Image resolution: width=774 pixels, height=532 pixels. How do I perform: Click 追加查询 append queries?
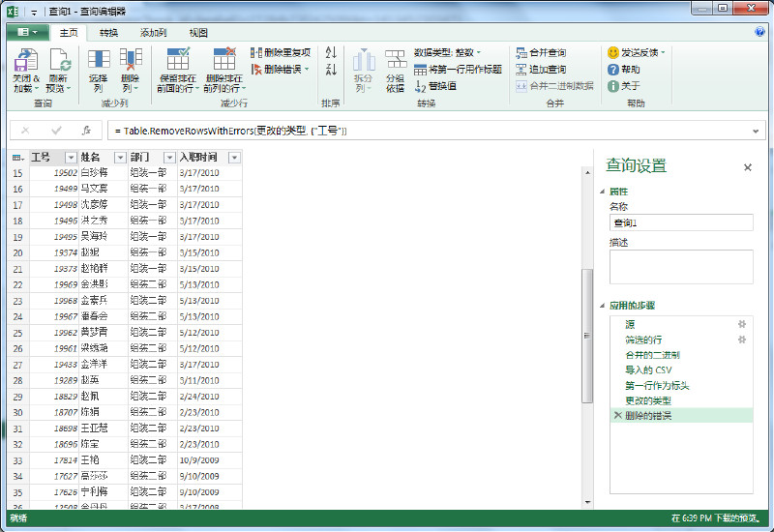point(541,69)
